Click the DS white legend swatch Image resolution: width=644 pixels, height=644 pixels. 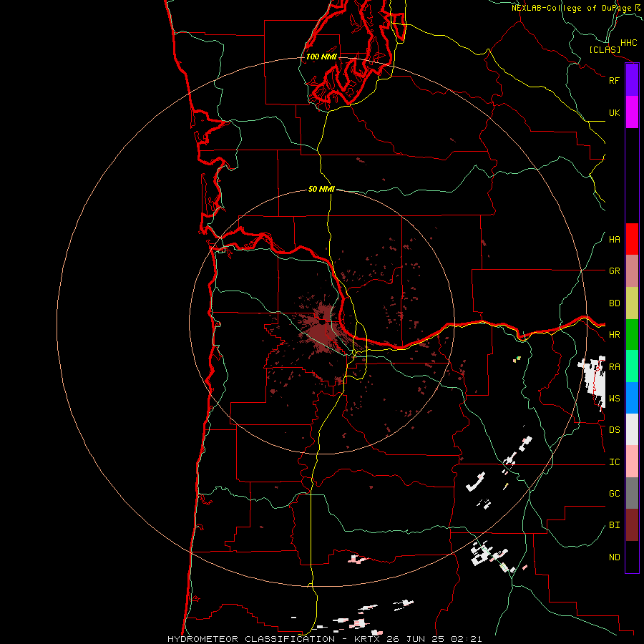[632, 429]
